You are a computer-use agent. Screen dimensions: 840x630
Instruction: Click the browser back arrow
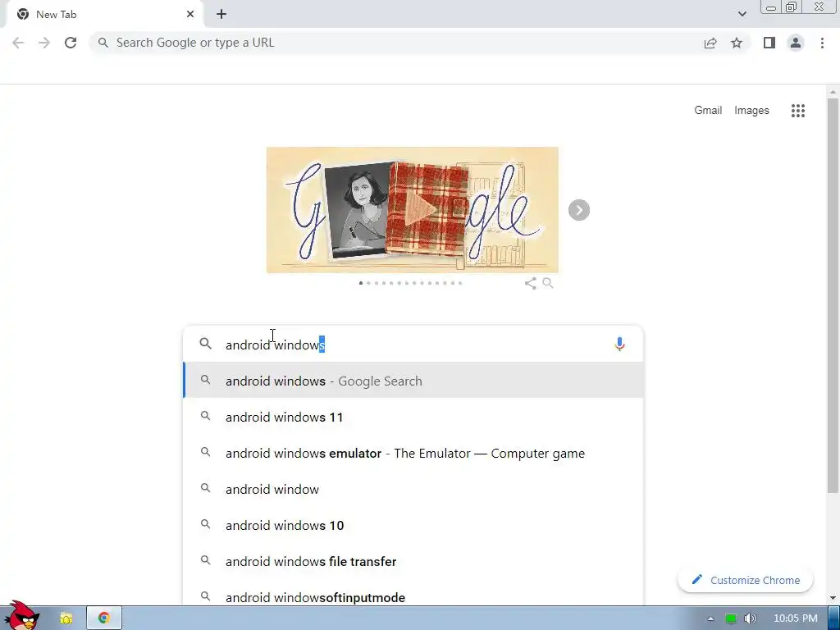point(18,43)
